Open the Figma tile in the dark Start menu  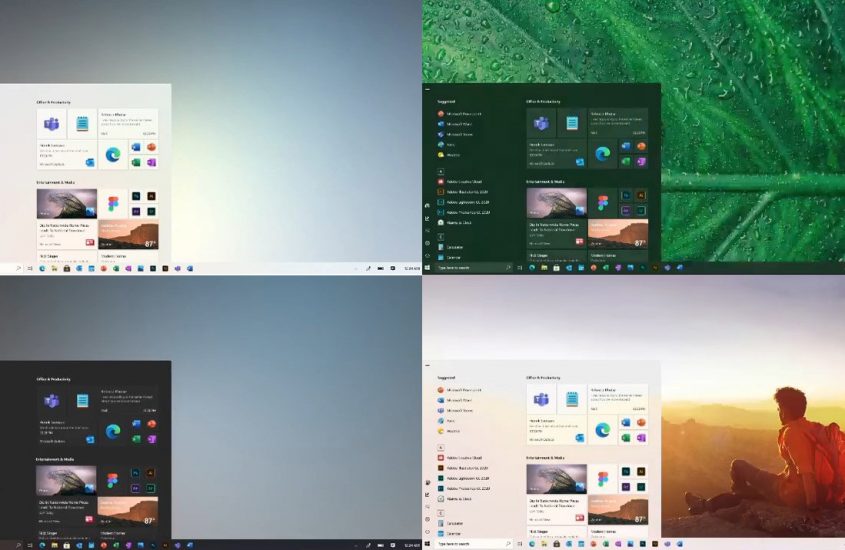tap(113, 481)
